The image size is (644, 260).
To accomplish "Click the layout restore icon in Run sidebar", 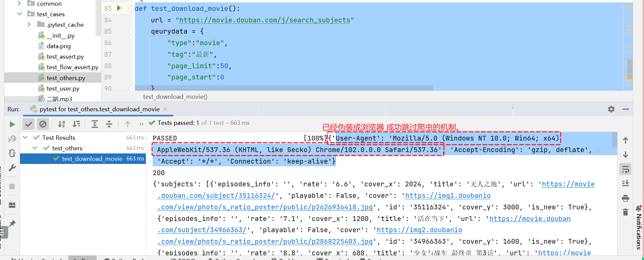I will coord(12,205).
